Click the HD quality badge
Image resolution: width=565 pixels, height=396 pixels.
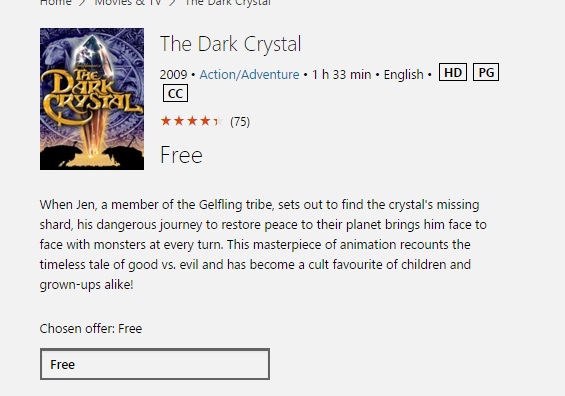[453, 72]
